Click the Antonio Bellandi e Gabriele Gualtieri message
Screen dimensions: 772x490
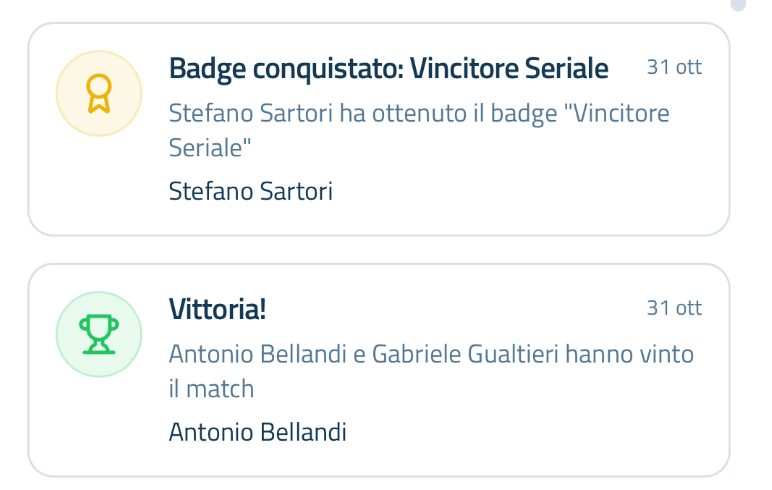[x=430, y=354]
